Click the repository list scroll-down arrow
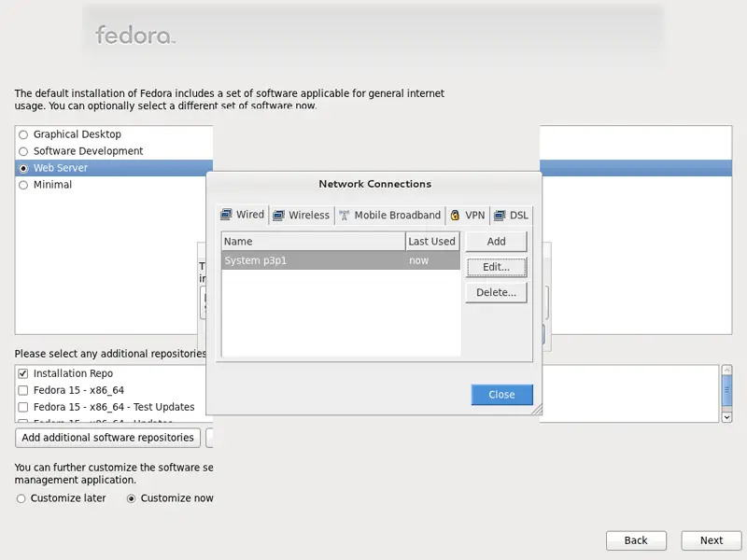The image size is (747, 560). click(726, 417)
